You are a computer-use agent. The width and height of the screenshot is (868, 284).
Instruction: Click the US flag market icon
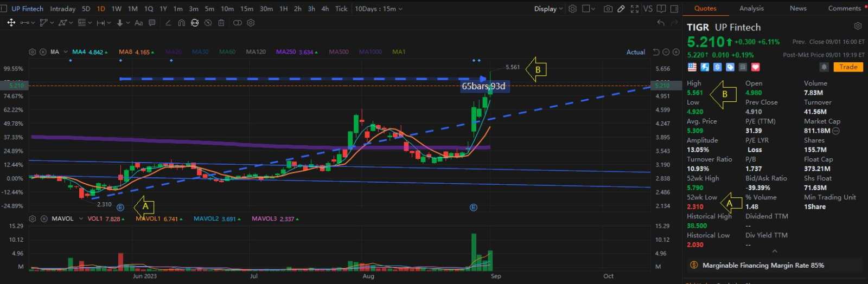692,67
